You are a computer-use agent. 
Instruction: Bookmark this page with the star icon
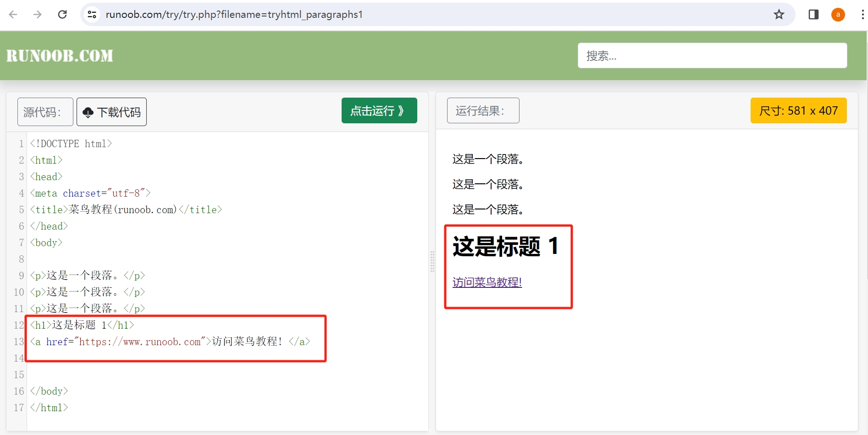pos(779,15)
